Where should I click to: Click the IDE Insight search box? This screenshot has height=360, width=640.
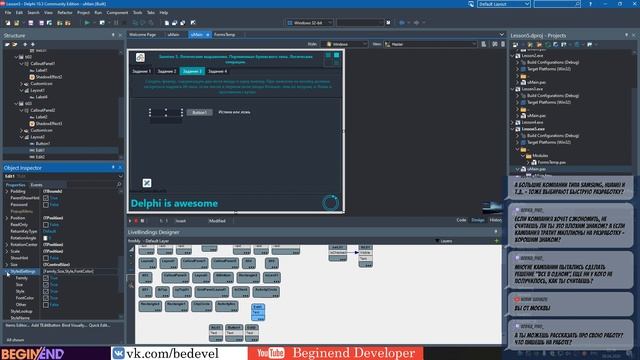(x=557, y=4)
